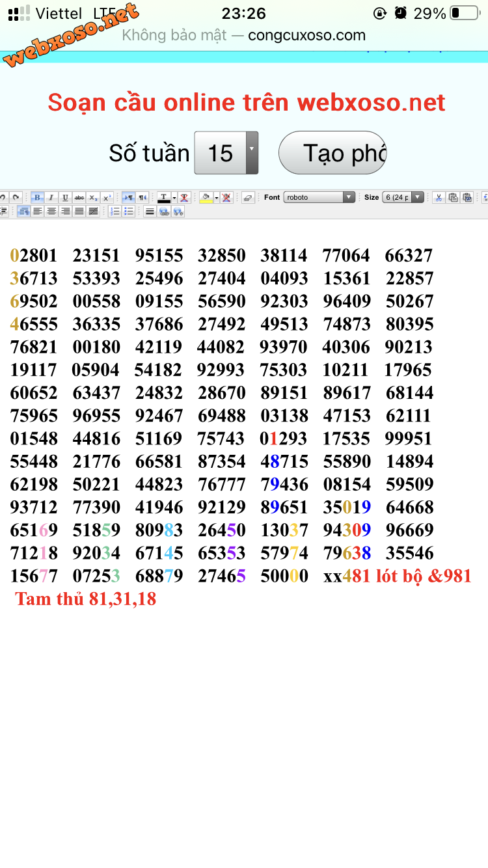Tap the alarm clock status icon
Image resolution: width=488 pixels, height=868 pixels.
point(401,13)
